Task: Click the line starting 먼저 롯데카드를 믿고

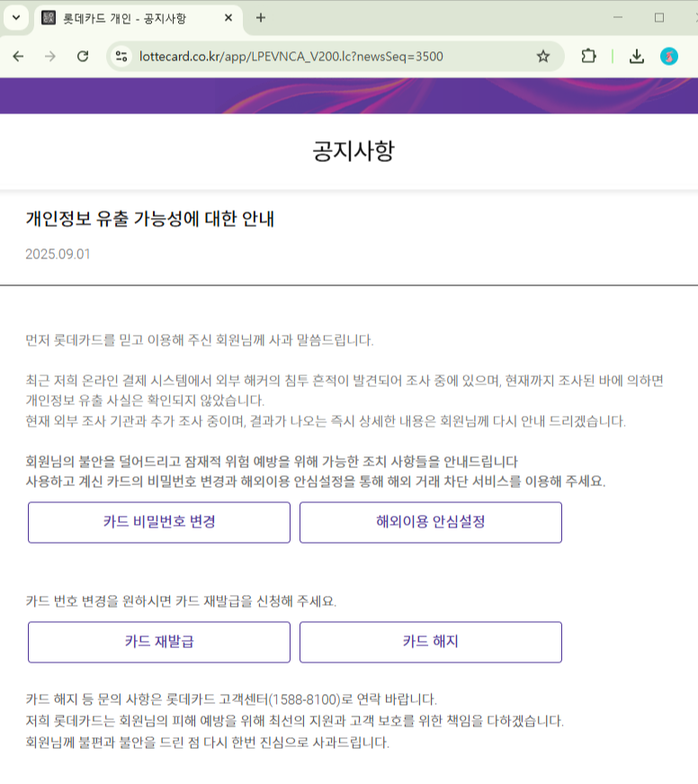Action: point(200,340)
